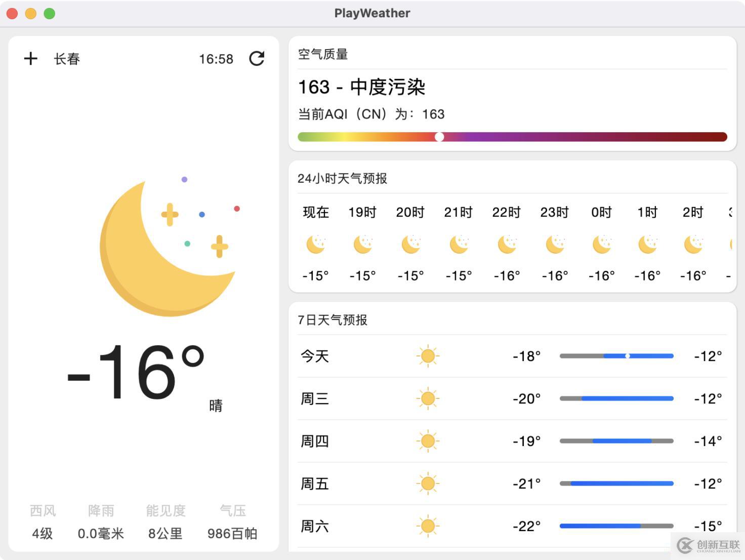Click the sun icon in 今天 row
Image resolution: width=745 pixels, height=560 pixels.
tap(428, 356)
